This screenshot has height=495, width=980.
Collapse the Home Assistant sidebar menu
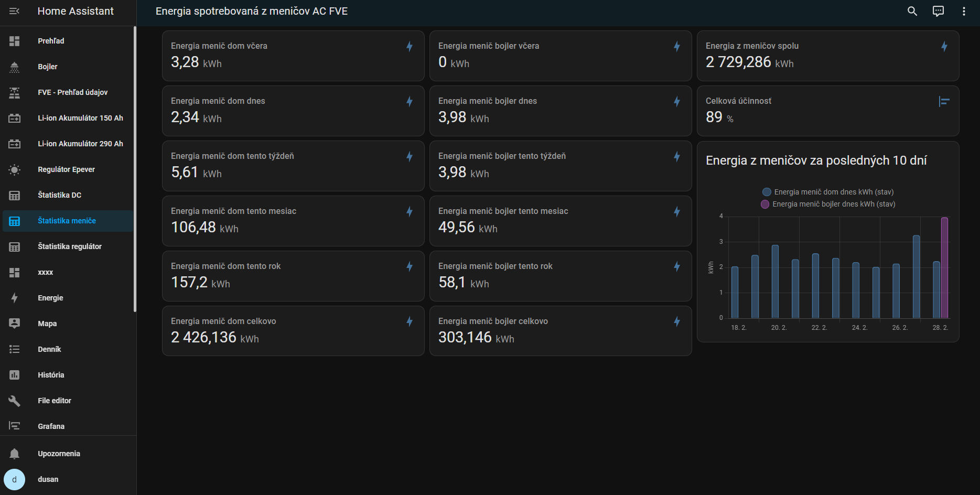click(14, 11)
